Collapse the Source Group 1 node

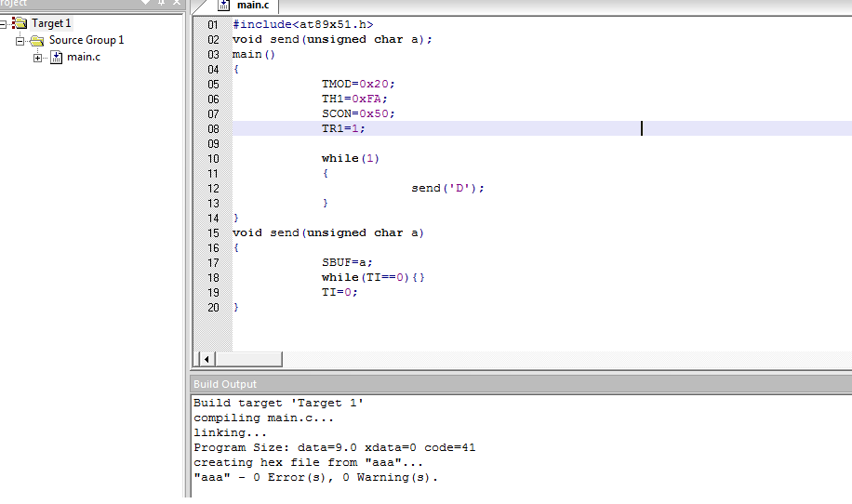[20, 41]
